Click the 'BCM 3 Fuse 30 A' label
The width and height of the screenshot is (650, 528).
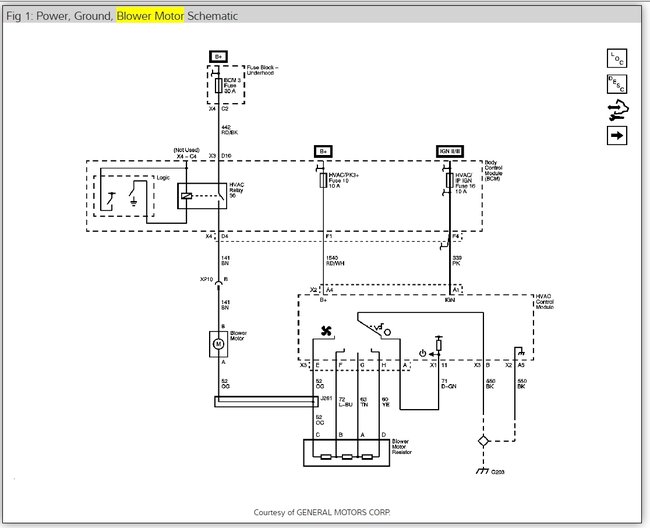pos(232,85)
